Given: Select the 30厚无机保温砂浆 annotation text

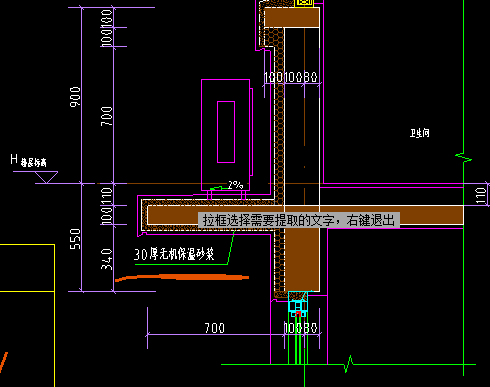Looking at the screenshot, I should [174, 254].
